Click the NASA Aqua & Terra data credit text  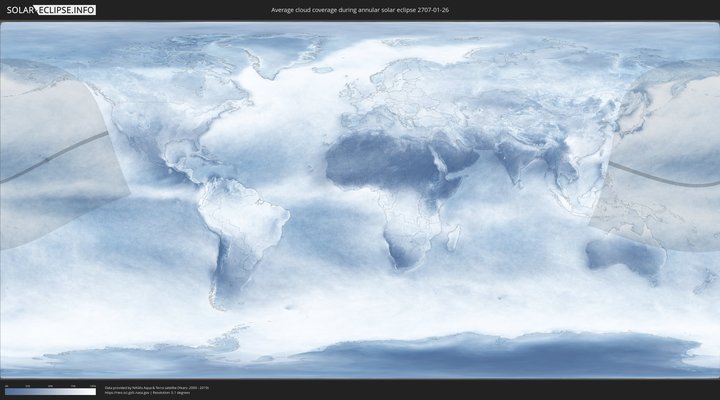156,387
